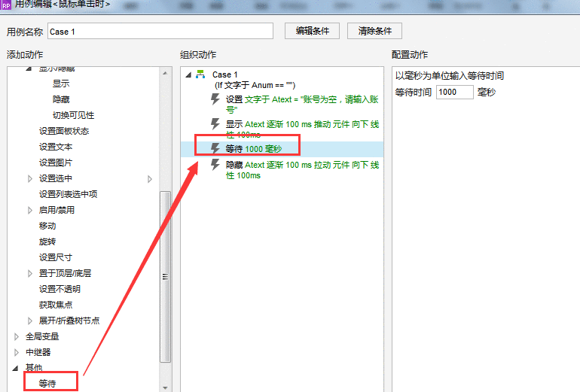The width and height of the screenshot is (580, 392).
Task: Click the Case 1 flow icon
Action: tap(200, 74)
